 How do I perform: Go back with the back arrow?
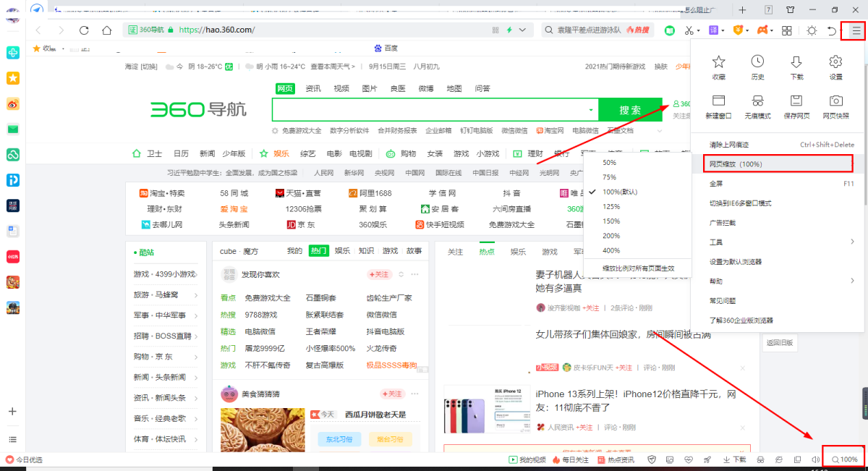click(38, 30)
